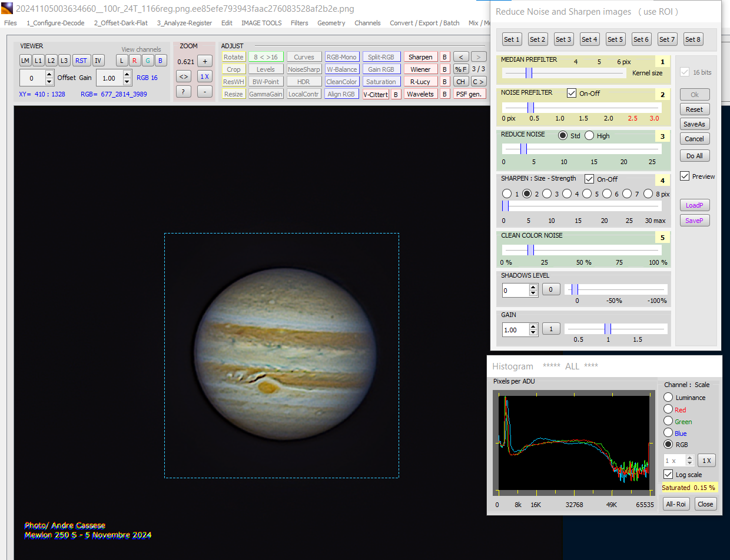
Task: Increase the Offset spinner value
Action: click(x=49, y=74)
